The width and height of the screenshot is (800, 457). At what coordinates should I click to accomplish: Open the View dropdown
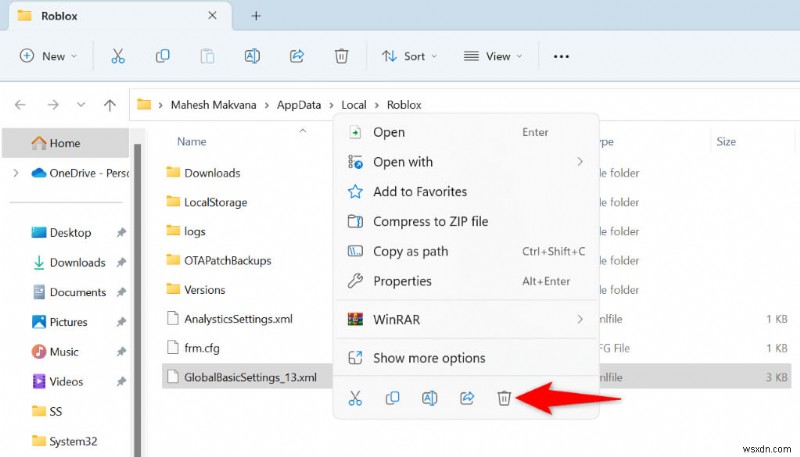click(493, 56)
